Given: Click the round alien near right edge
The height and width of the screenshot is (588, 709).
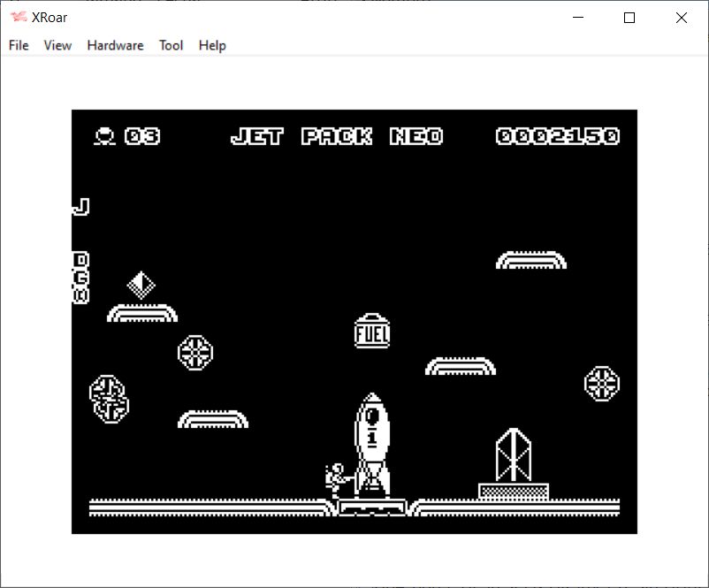Looking at the screenshot, I should point(601,383).
